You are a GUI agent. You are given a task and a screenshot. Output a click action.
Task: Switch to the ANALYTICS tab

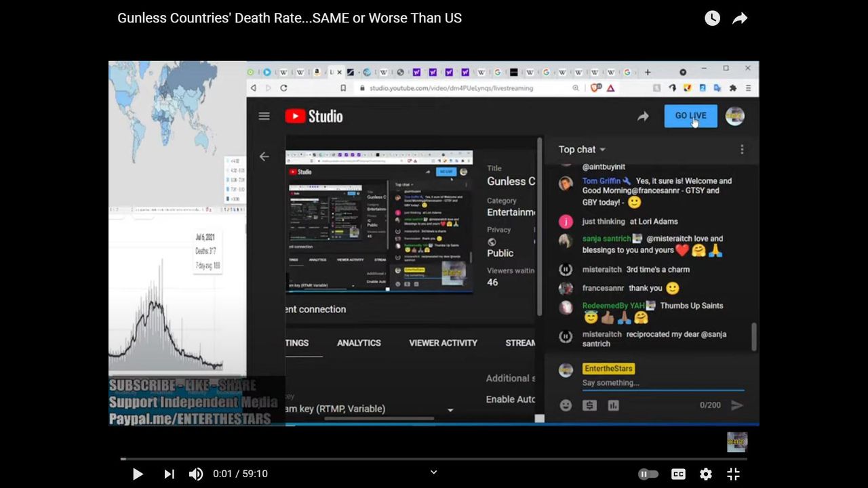(359, 343)
